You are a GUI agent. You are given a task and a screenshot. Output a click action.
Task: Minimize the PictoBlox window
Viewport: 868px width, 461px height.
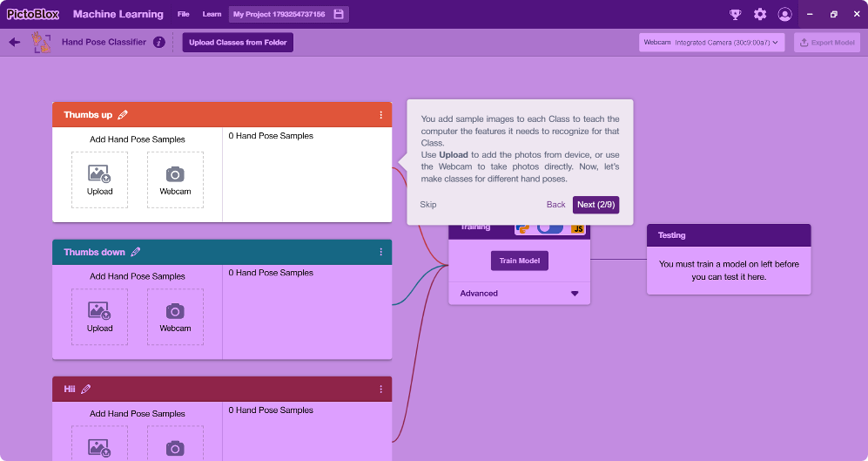pos(810,15)
